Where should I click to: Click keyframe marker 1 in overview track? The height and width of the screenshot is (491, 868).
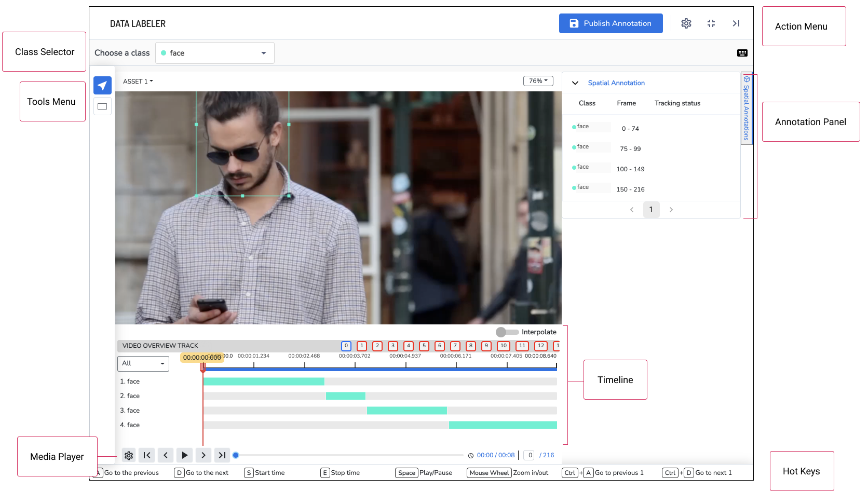[362, 346]
